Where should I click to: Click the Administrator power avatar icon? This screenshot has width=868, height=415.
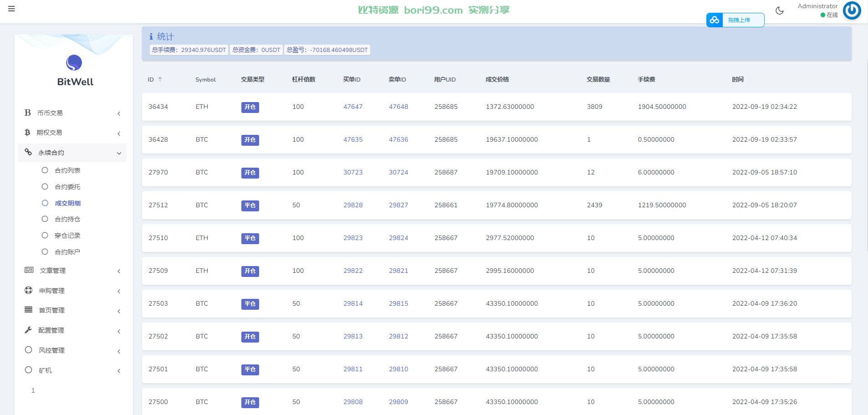pos(852,10)
